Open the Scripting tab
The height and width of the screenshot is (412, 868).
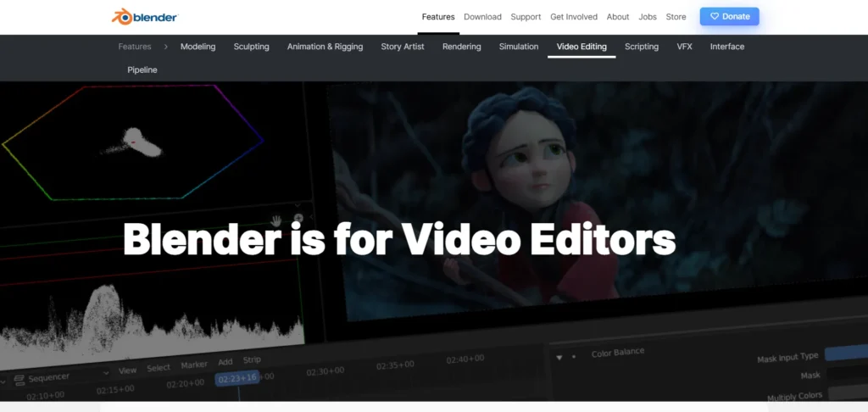(641, 47)
